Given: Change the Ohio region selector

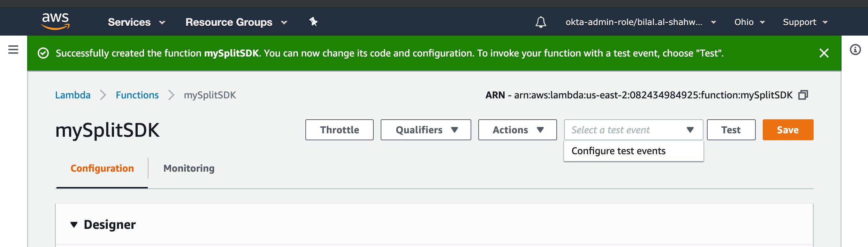Looking at the screenshot, I should [x=749, y=22].
